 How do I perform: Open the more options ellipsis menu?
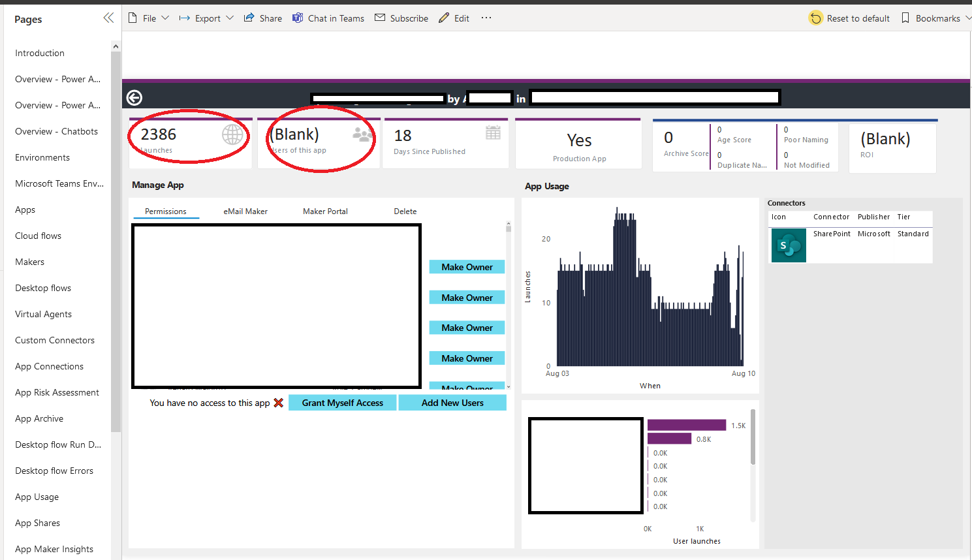click(x=486, y=18)
